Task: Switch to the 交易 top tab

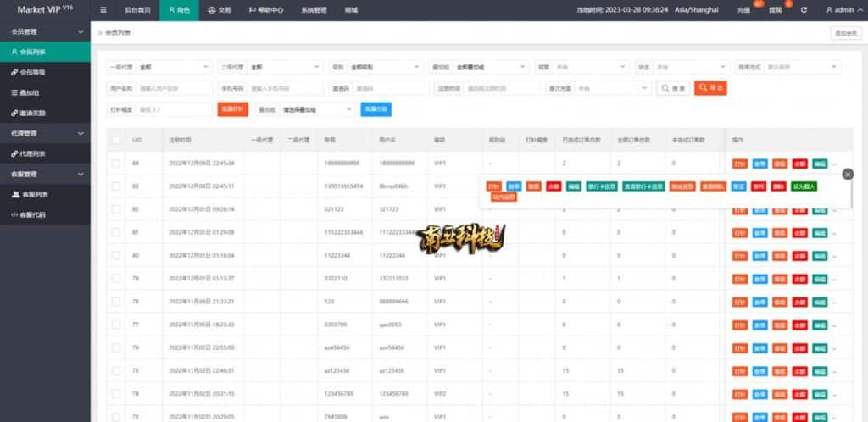Action: [219, 10]
